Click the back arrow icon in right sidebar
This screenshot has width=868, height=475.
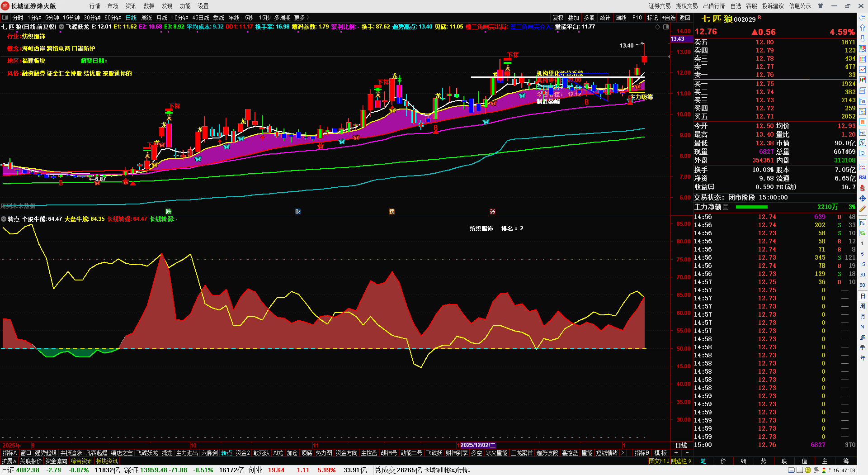tap(863, 18)
